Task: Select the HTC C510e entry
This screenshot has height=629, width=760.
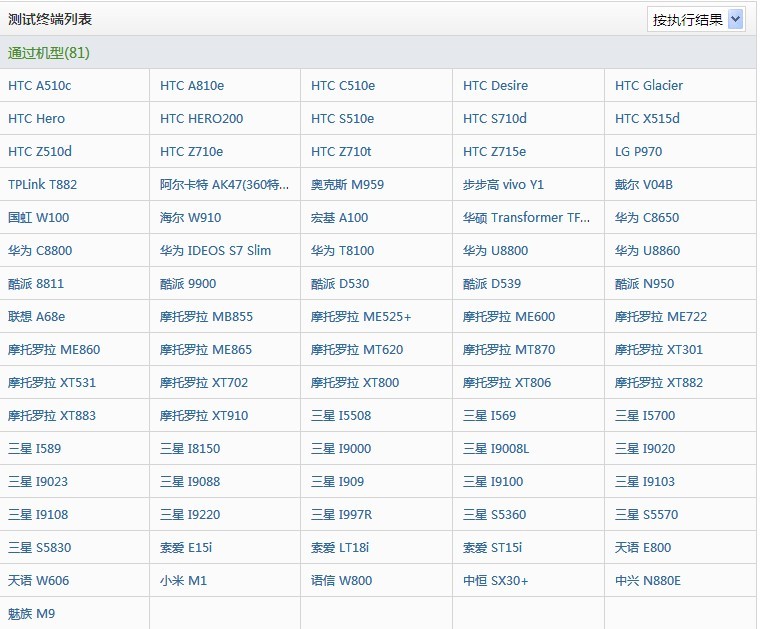Action: [x=343, y=86]
